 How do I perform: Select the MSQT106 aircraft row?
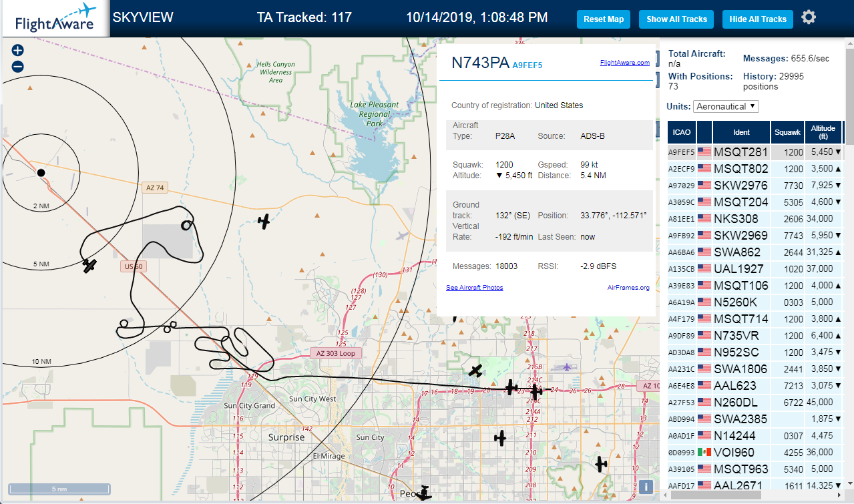click(x=755, y=286)
